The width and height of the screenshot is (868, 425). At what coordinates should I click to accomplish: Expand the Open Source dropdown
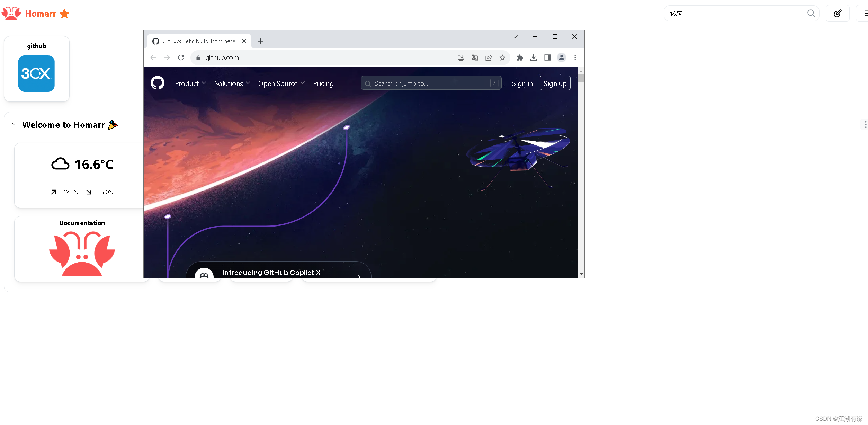pyautogui.click(x=281, y=83)
